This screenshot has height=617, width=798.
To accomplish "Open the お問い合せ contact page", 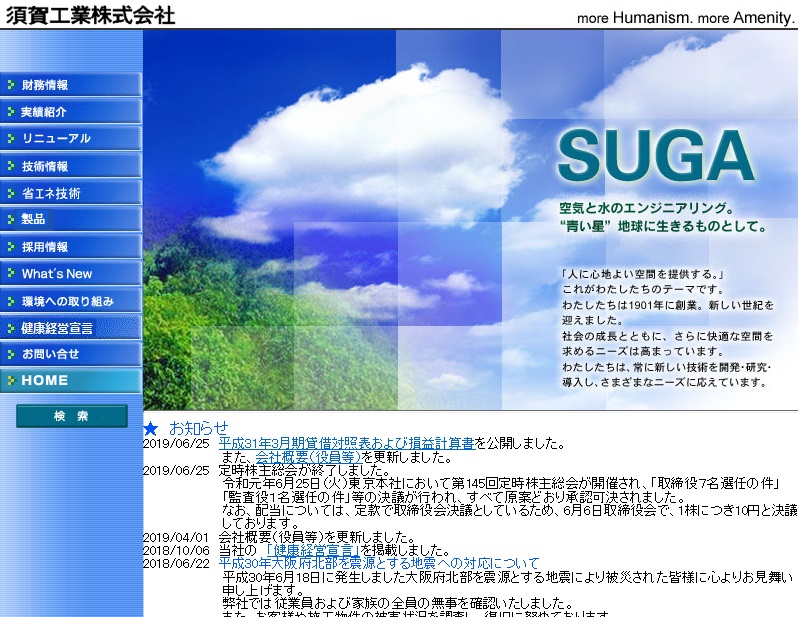I will point(71,354).
